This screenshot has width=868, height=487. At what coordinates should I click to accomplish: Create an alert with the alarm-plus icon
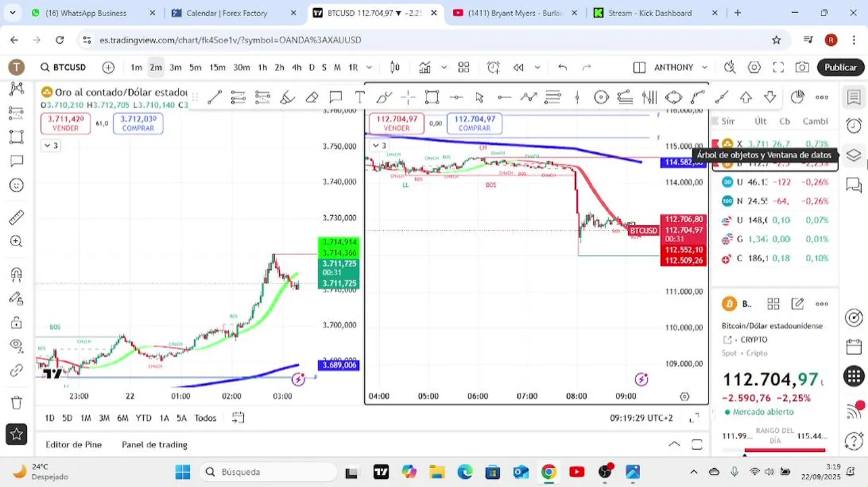[x=493, y=67]
